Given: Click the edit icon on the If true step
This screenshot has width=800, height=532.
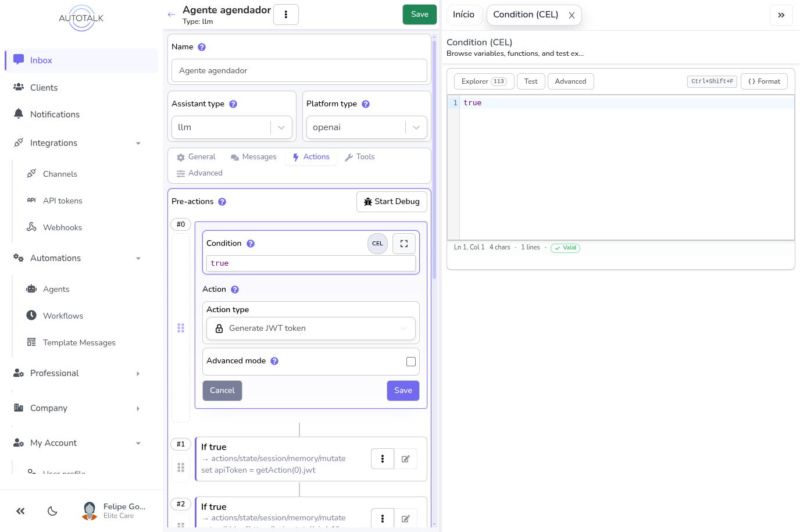Looking at the screenshot, I should 405,459.
